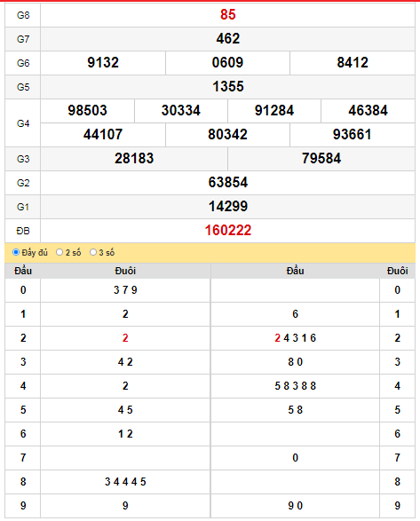Screen dimensions: 420x521
Task: Click the ĐB row label
Action: click(x=23, y=231)
